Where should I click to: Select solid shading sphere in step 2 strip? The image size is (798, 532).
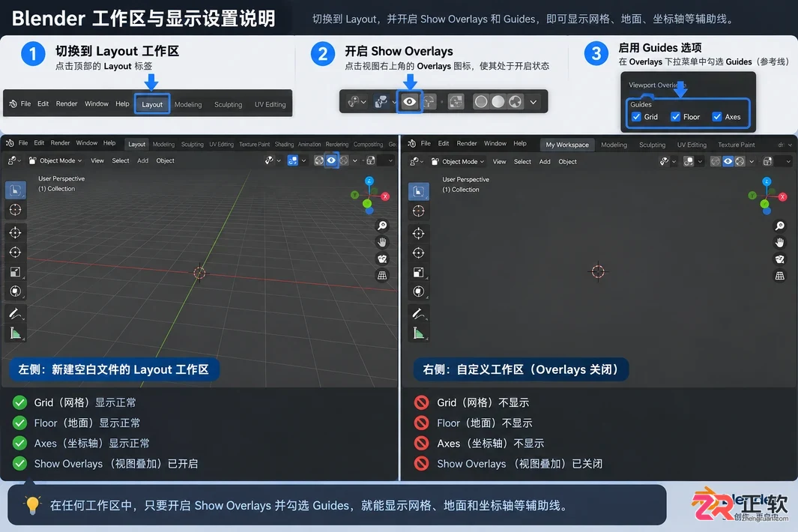tap(498, 102)
